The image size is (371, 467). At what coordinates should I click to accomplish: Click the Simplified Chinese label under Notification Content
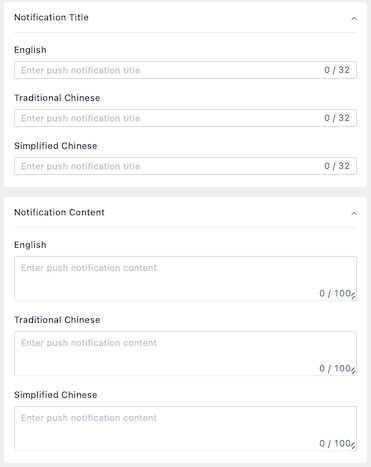56,395
